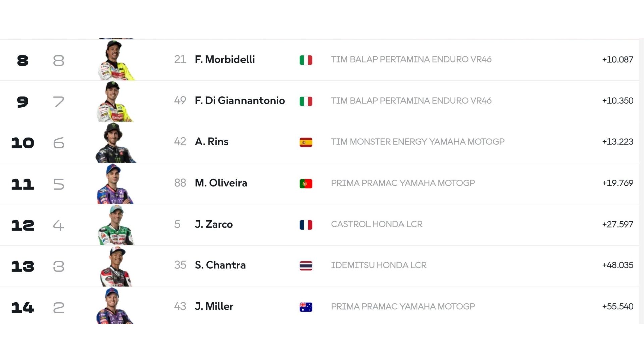The image size is (644, 362).
Task: Open J. Zarco's rider photo
Action: (x=116, y=225)
